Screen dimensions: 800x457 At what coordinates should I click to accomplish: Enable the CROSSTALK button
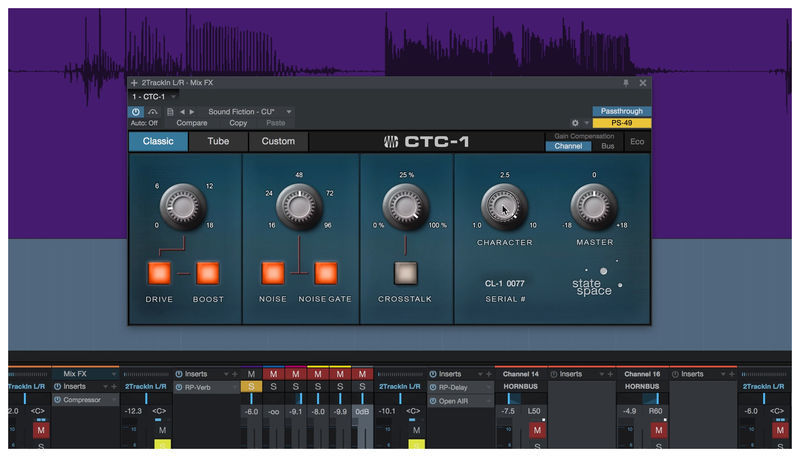[x=406, y=273]
